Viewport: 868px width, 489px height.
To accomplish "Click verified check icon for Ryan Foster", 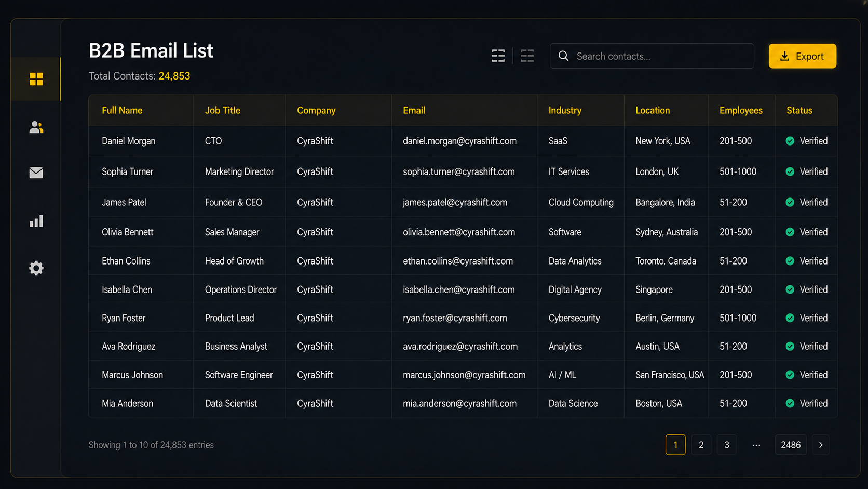I will point(790,318).
